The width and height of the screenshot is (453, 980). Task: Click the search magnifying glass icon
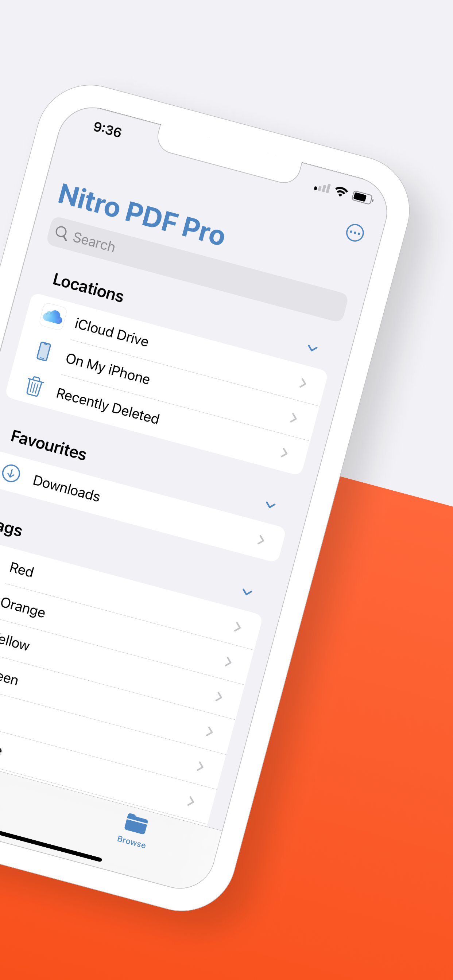(61, 233)
